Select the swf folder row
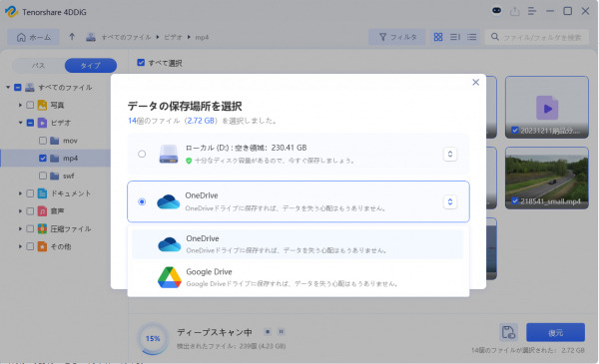Viewport: 599px width, 364px height. [x=55, y=176]
